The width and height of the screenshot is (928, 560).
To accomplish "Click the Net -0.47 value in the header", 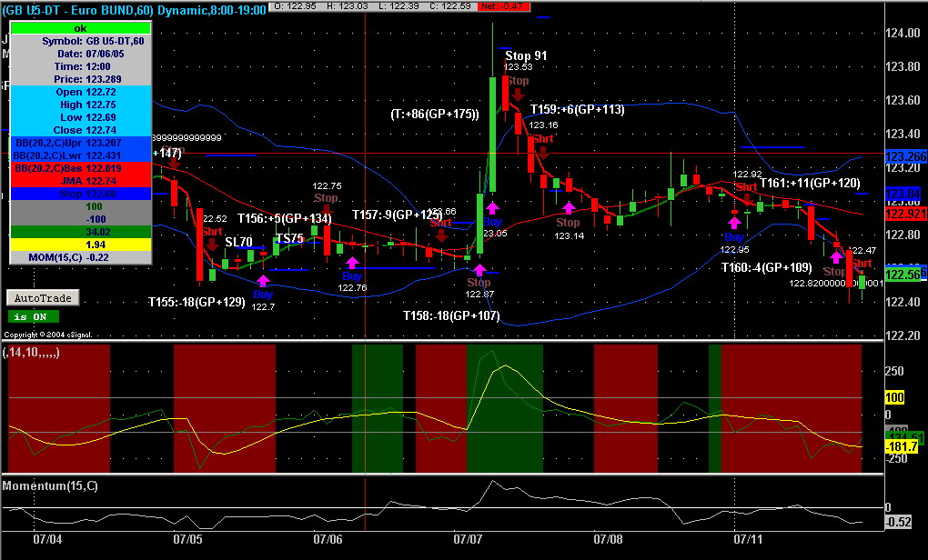I will click(x=505, y=6).
